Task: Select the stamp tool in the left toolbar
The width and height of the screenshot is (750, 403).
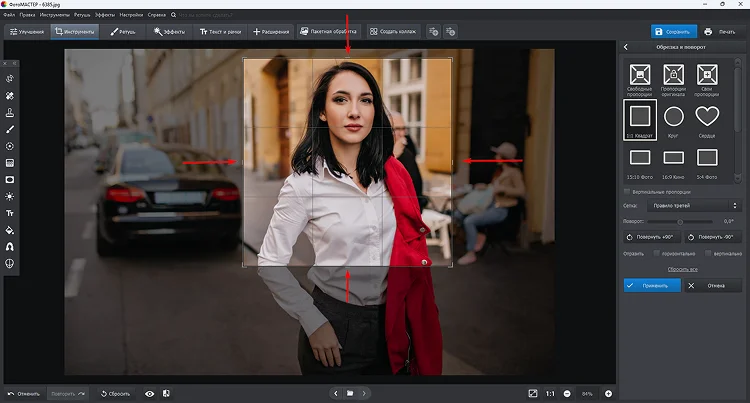Action: [10, 112]
